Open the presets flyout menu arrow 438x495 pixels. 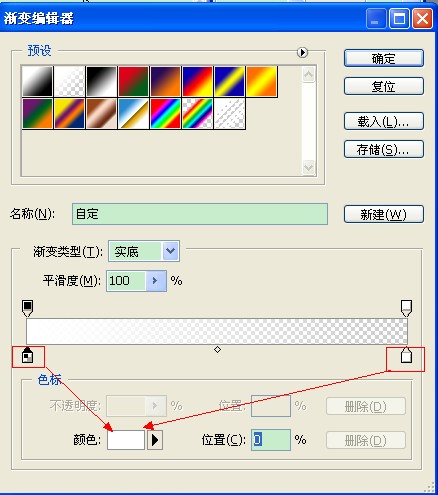(302, 52)
